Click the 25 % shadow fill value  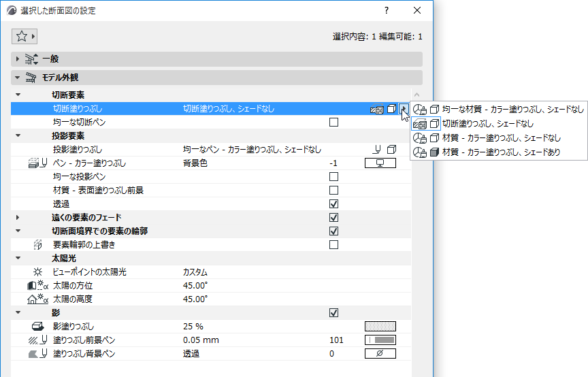[193, 327]
